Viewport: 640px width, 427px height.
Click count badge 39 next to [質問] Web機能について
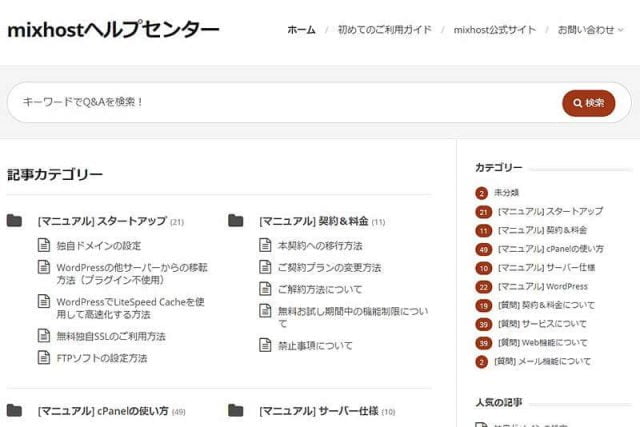point(483,343)
